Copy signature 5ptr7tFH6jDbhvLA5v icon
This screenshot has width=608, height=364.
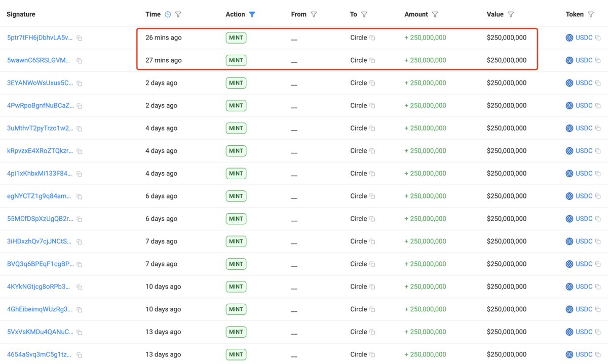(x=80, y=38)
